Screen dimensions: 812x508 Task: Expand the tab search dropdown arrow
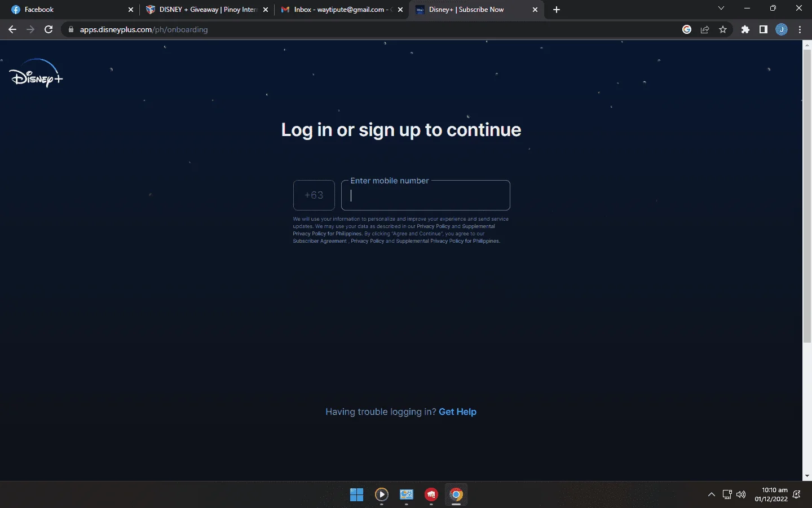tap(721, 8)
